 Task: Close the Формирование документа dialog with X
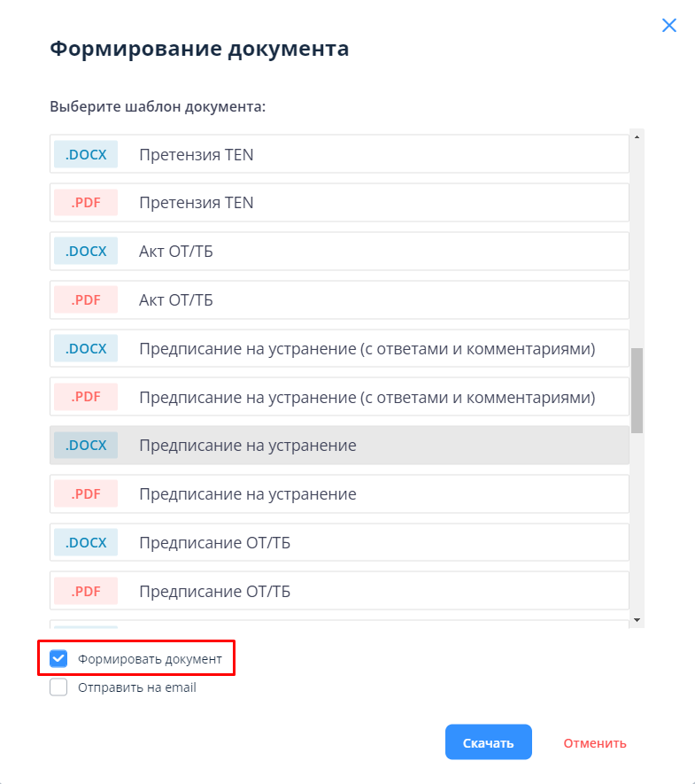669,26
